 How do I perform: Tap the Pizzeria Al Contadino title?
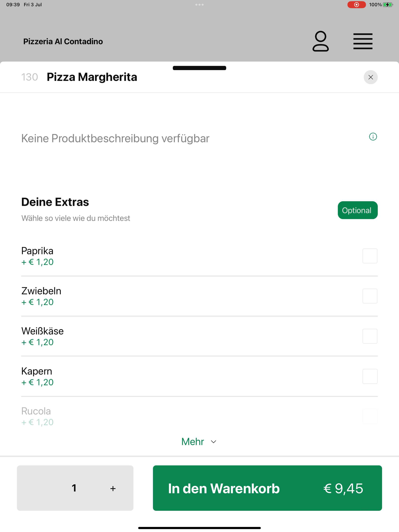point(63,41)
